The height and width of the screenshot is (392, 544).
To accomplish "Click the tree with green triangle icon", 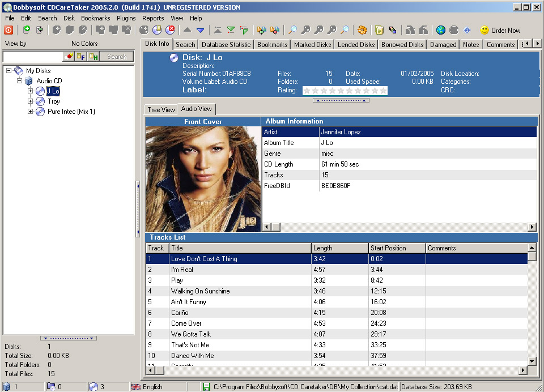I will [x=244, y=30].
